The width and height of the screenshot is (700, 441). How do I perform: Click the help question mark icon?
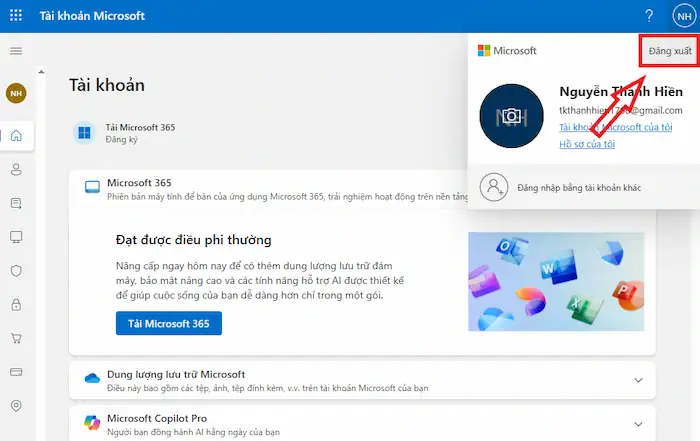tap(649, 16)
